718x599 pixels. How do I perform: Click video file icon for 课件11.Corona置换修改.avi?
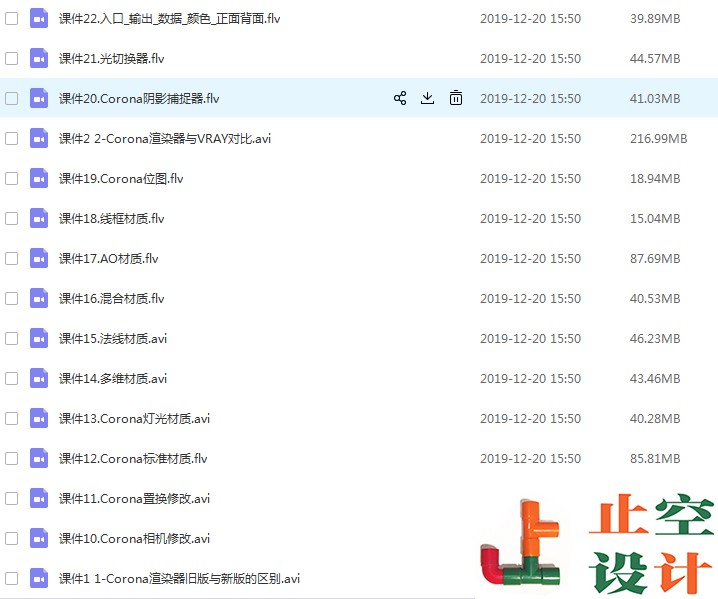pyautogui.click(x=39, y=498)
